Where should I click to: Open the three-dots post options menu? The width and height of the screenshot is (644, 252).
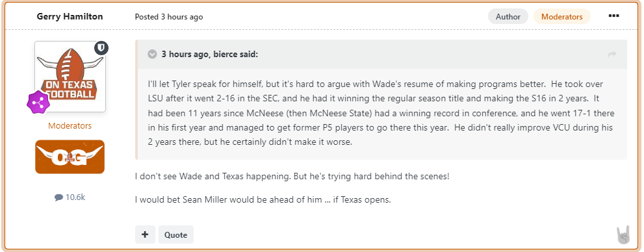tap(613, 16)
